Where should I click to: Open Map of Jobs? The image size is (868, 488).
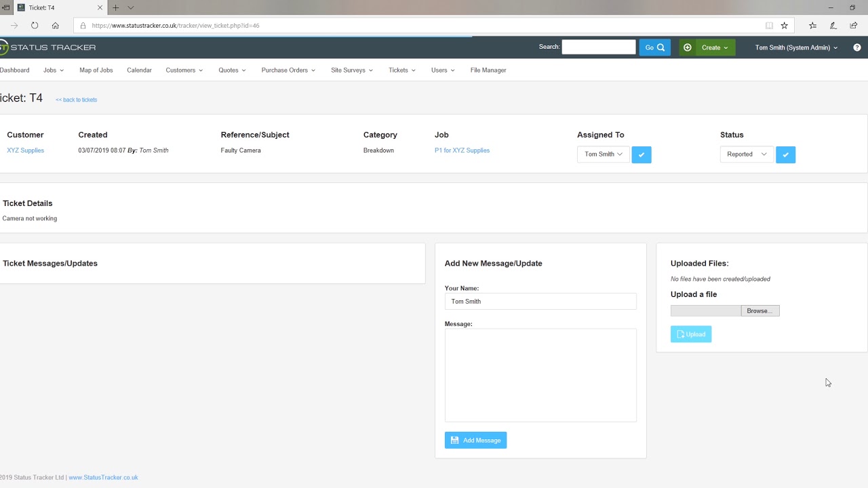[96, 70]
